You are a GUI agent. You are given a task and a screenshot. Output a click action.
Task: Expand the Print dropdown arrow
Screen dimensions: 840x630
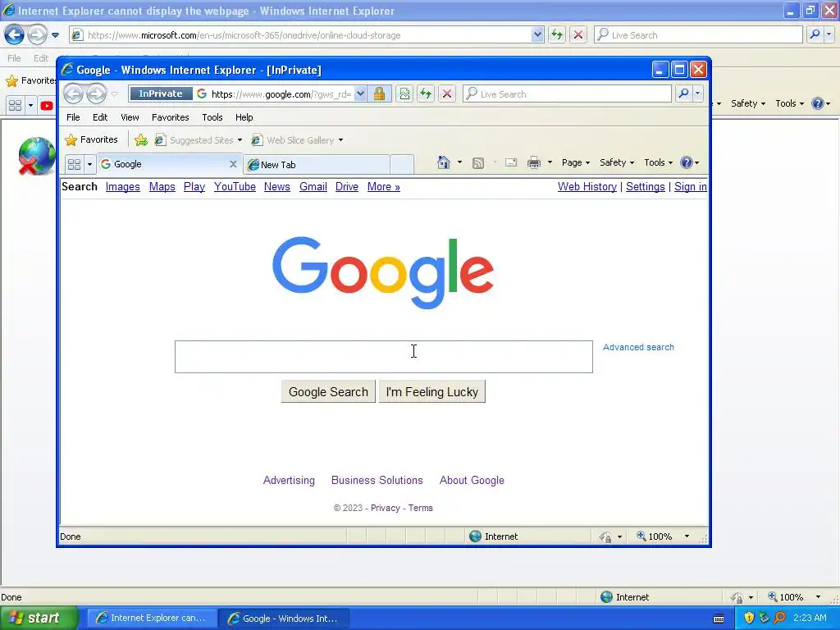(550, 162)
